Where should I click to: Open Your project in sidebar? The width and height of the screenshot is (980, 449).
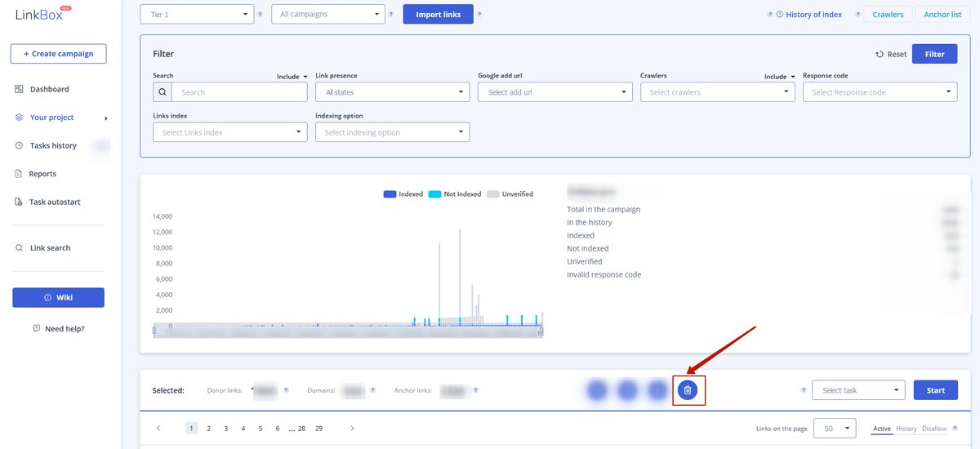[51, 118]
